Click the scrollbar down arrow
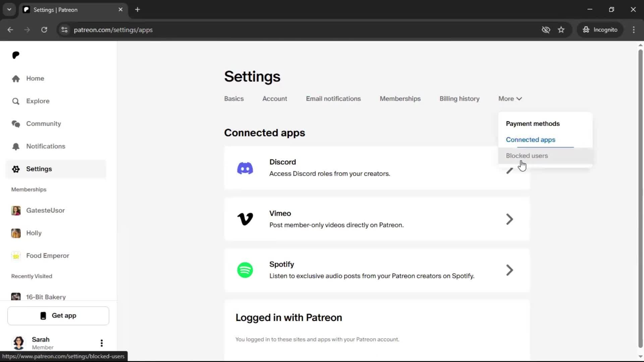Viewport: 644px width, 362px height. point(640,357)
